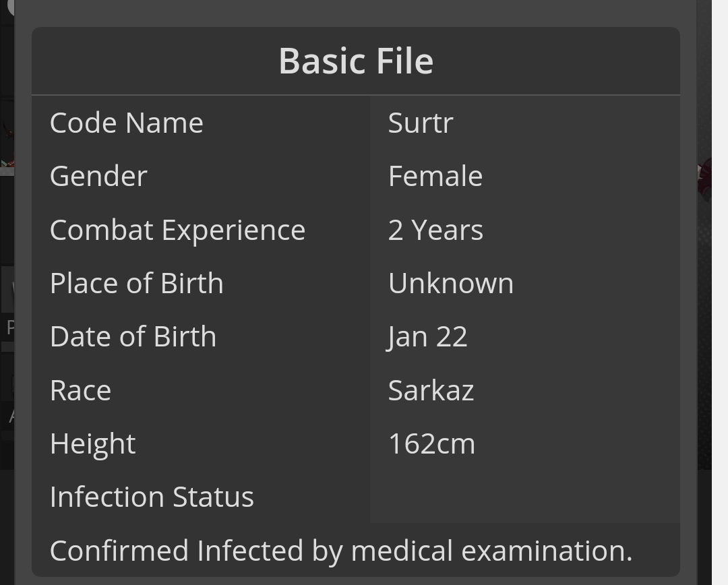Image resolution: width=728 pixels, height=585 pixels.
Task: Click the Confirmed Infected by medical examination text
Action: 341,551
